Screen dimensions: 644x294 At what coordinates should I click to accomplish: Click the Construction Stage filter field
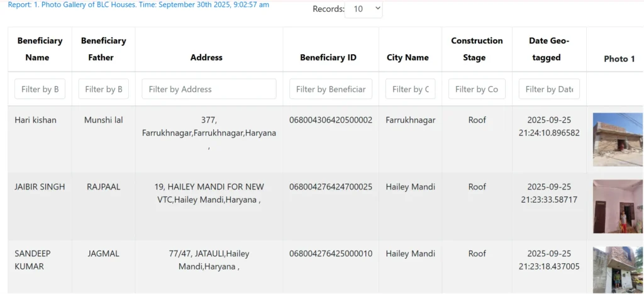pyautogui.click(x=477, y=89)
